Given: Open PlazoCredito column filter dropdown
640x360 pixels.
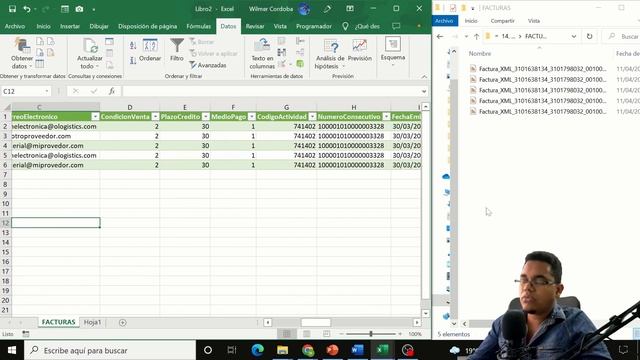Looking at the screenshot, I should click(x=206, y=117).
